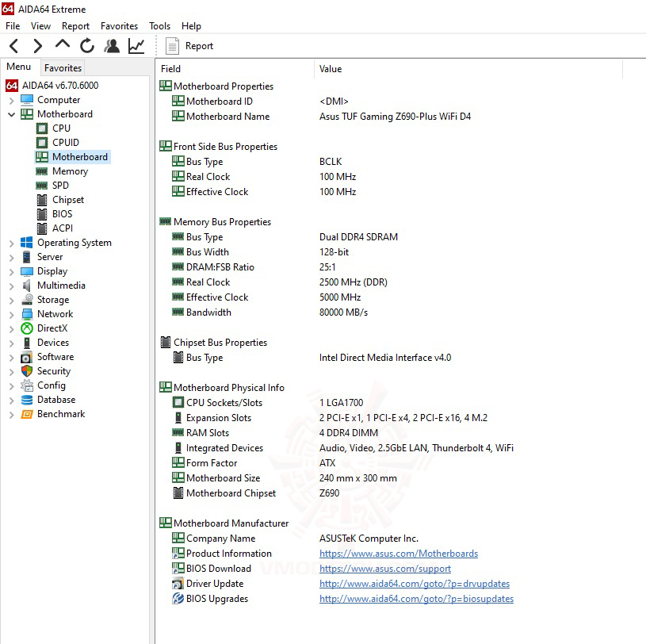Click the Security shield icon
Image resolution: width=646 pixels, height=644 pixels.
coord(27,371)
